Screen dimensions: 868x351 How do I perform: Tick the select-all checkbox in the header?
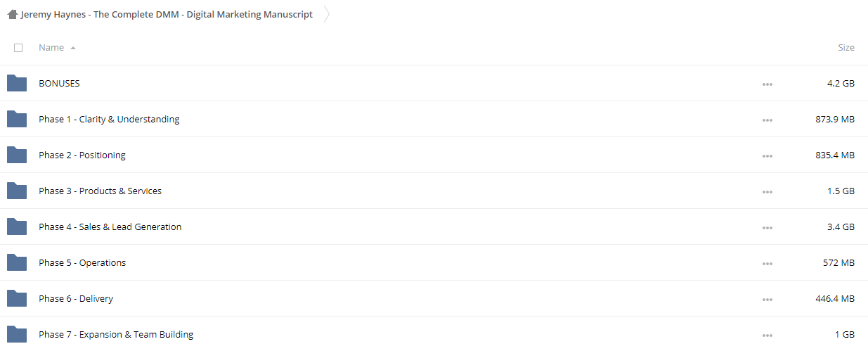tap(18, 48)
